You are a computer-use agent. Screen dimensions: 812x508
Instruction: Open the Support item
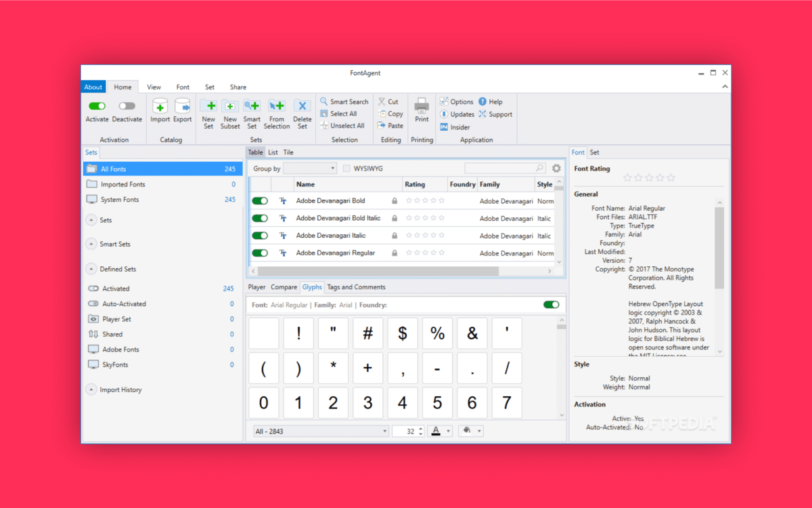(495, 114)
